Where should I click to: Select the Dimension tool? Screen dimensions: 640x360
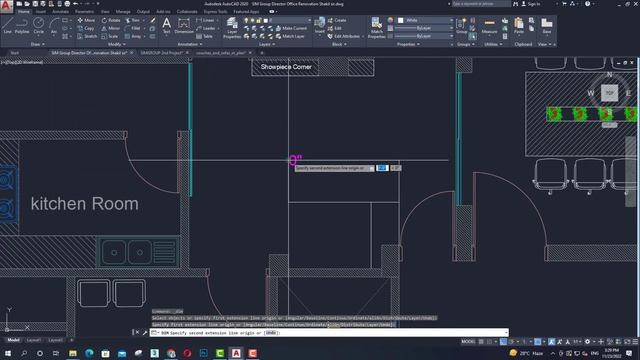[x=184, y=25]
